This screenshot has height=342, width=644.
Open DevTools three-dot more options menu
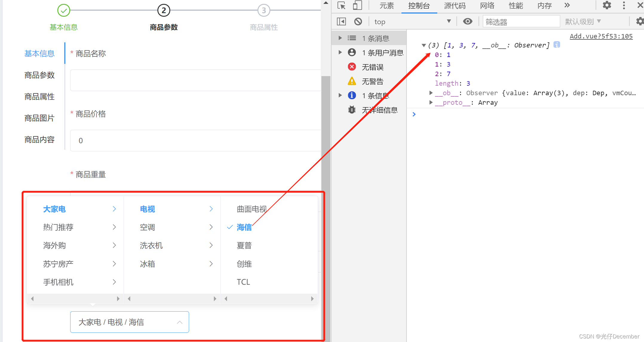click(624, 5)
